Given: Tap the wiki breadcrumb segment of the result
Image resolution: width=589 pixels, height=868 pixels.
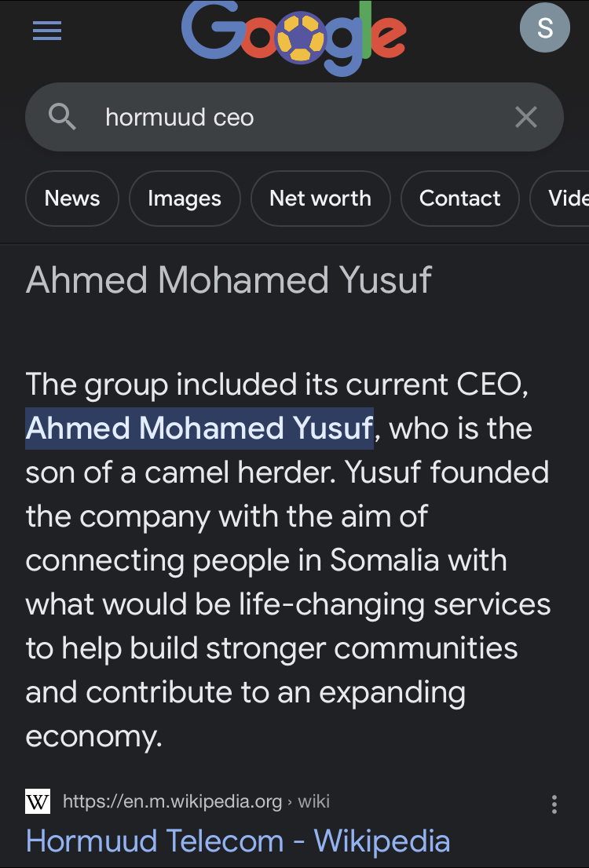Looking at the screenshot, I should tap(313, 801).
